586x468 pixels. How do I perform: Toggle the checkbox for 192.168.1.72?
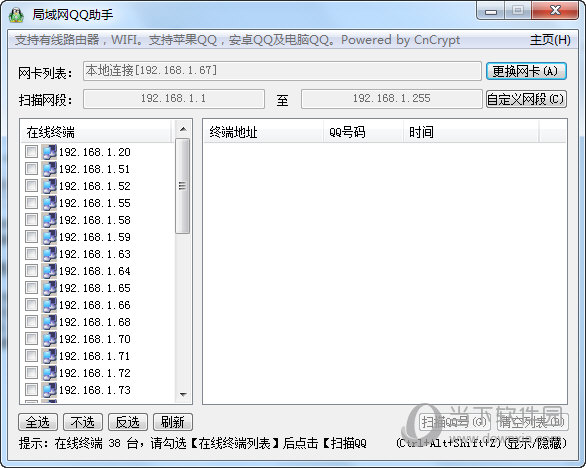click(x=31, y=373)
